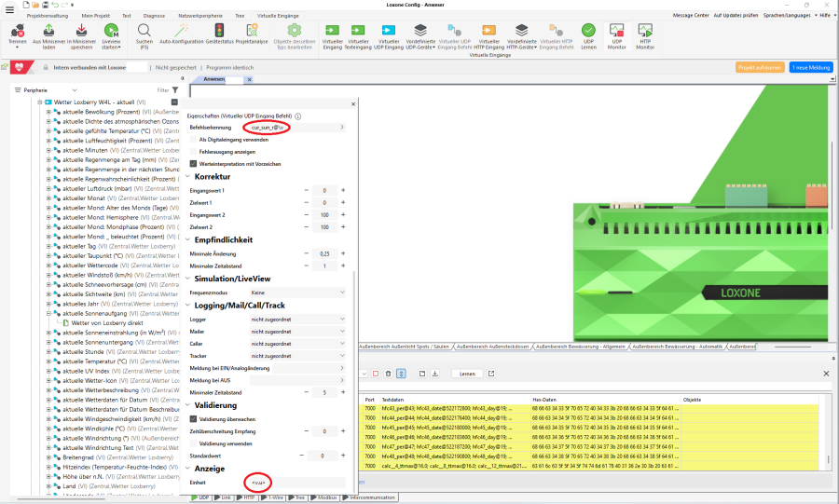Collapse Wetter Loxberry W4L tree node
The image size is (839, 504).
click(39, 102)
